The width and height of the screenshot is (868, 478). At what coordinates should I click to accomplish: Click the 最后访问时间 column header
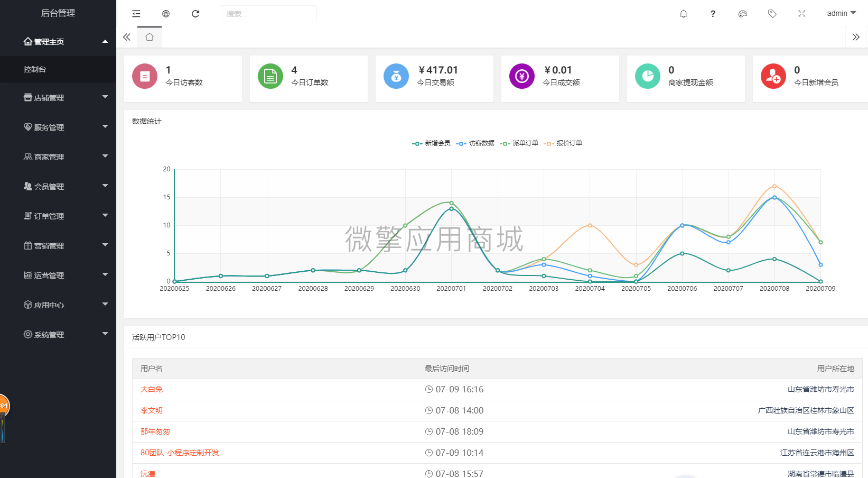(x=447, y=369)
